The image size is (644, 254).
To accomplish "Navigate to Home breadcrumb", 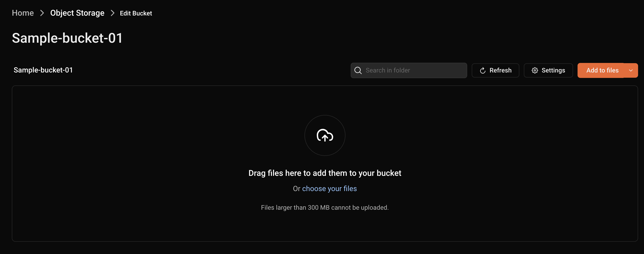I will tap(23, 13).
